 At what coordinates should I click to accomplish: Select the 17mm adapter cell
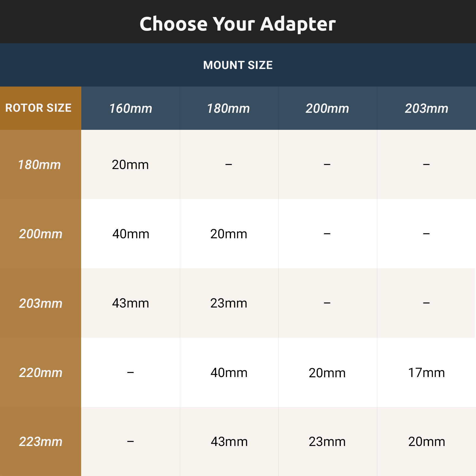coord(426,373)
